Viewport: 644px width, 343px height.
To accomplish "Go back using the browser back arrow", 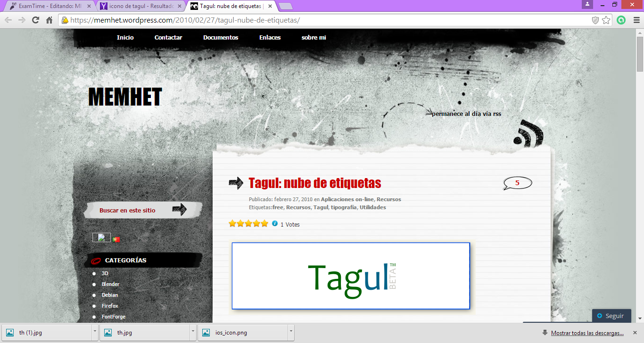I will click(x=8, y=20).
